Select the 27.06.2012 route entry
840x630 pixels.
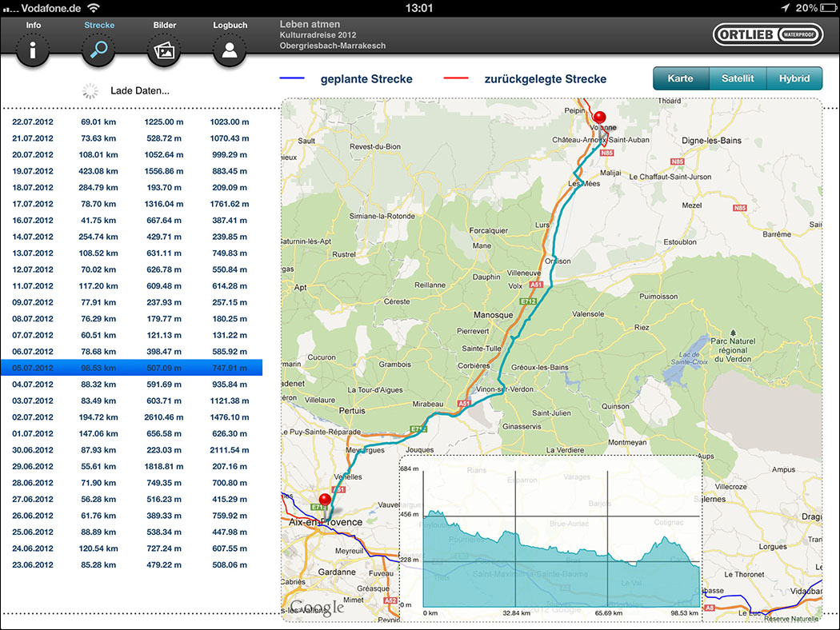tap(131, 500)
